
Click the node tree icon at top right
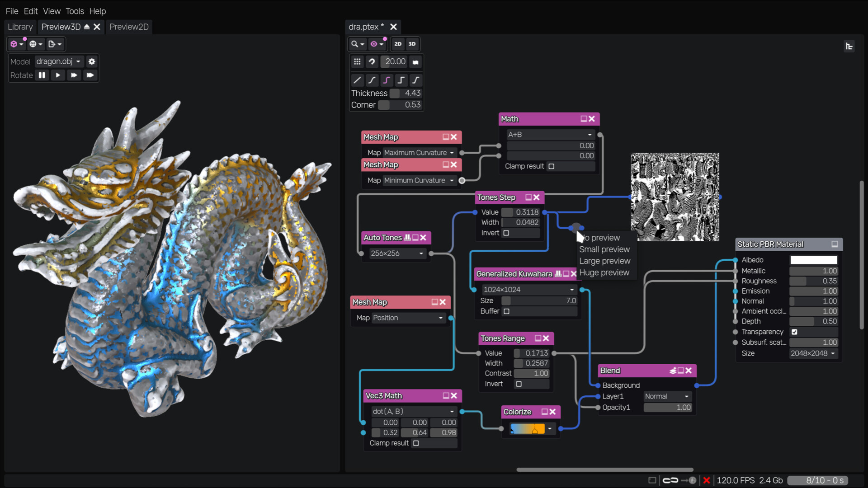(850, 46)
